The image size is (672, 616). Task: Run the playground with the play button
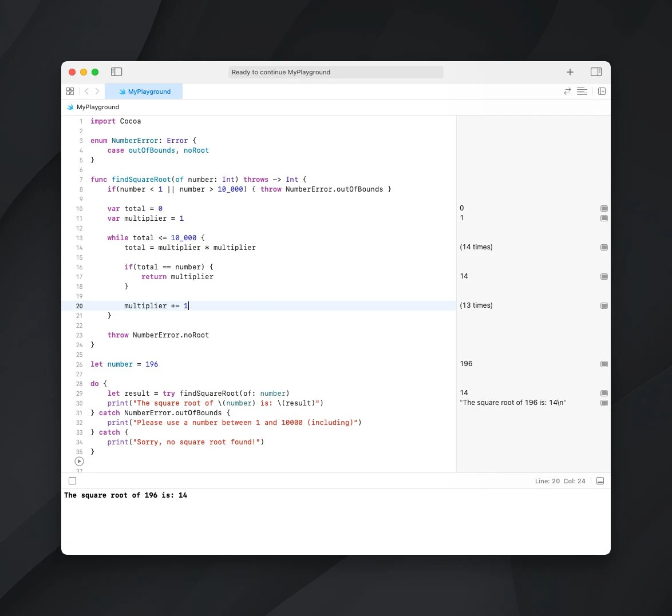click(x=80, y=462)
